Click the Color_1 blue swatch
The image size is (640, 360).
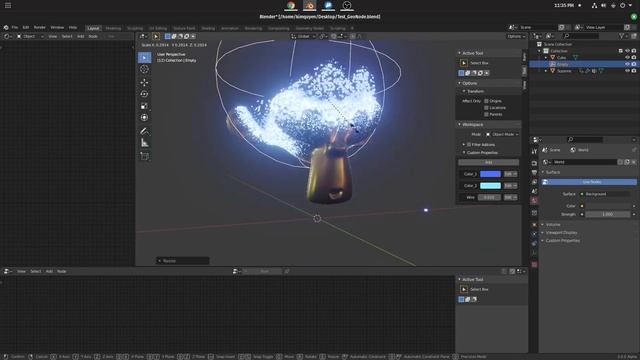click(x=490, y=174)
